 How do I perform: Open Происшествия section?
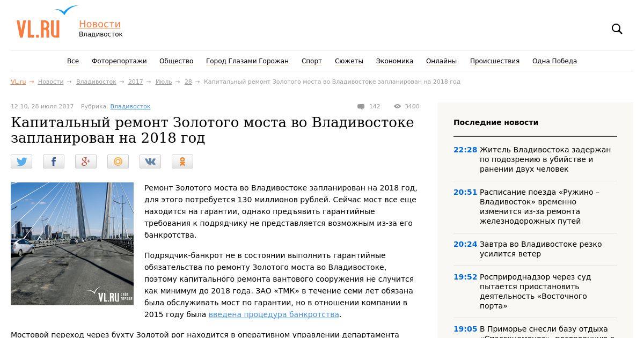(x=495, y=61)
